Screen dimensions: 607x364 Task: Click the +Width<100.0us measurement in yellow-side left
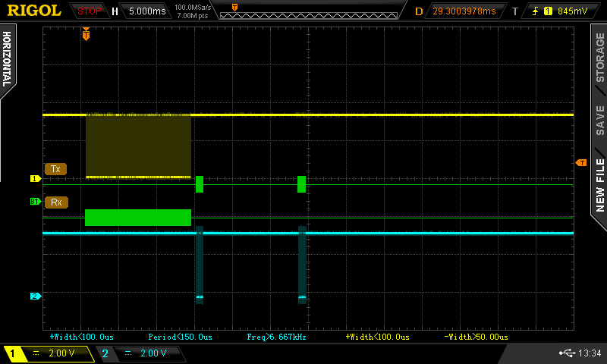coord(82,337)
